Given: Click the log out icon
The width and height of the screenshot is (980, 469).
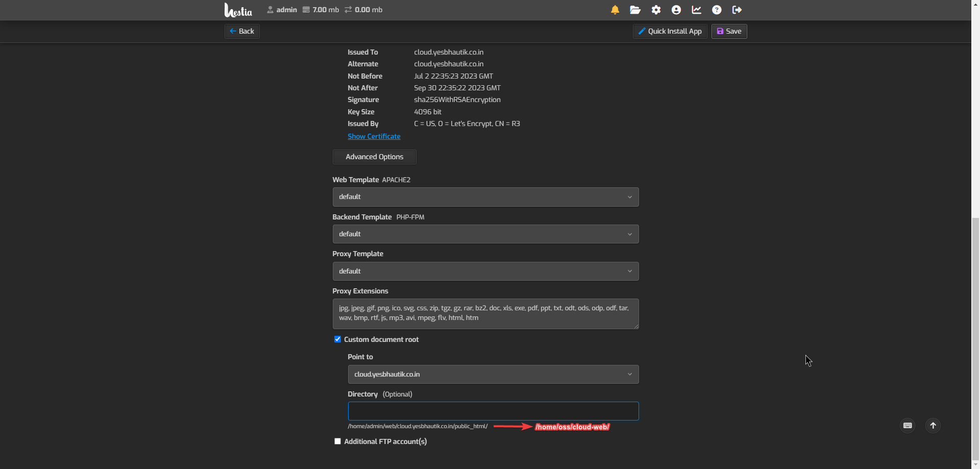Looking at the screenshot, I should tap(737, 10).
